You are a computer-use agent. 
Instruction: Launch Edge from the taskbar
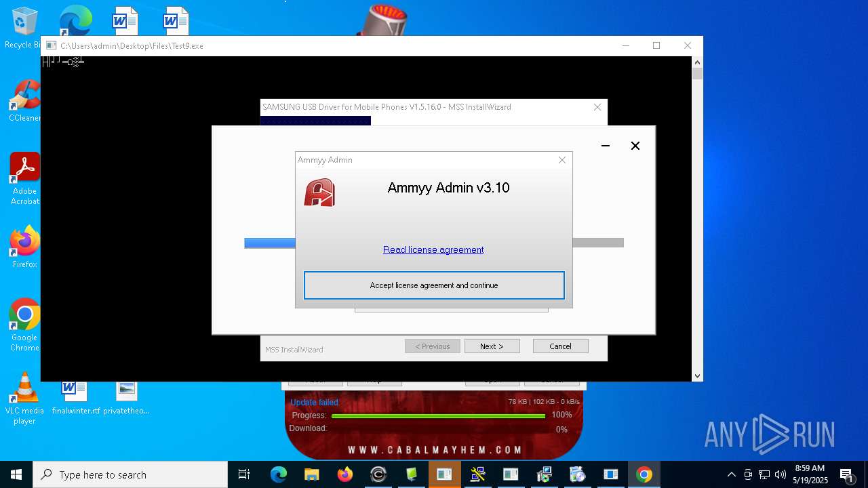[279, 474]
